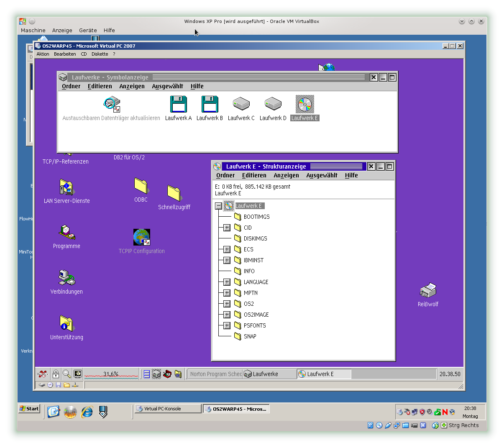Expand the LANGUAGE folder node
The image size is (504, 448).
[227, 282]
